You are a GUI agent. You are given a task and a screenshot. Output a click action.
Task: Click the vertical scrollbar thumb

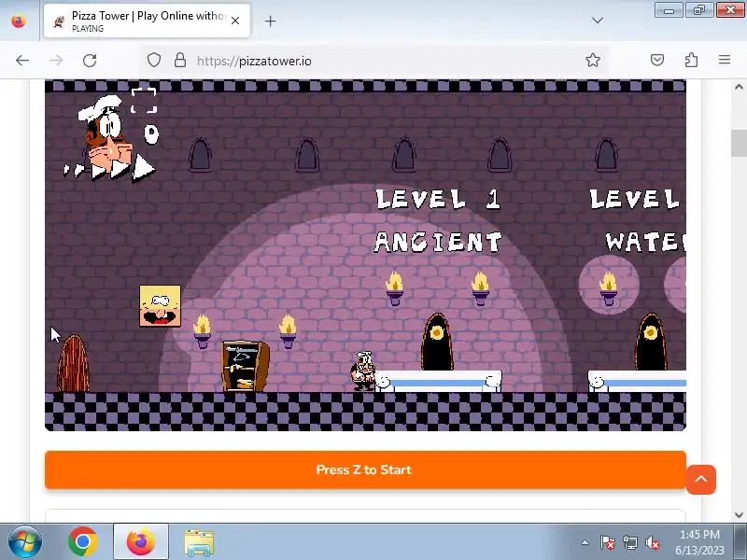tap(739, 142)
